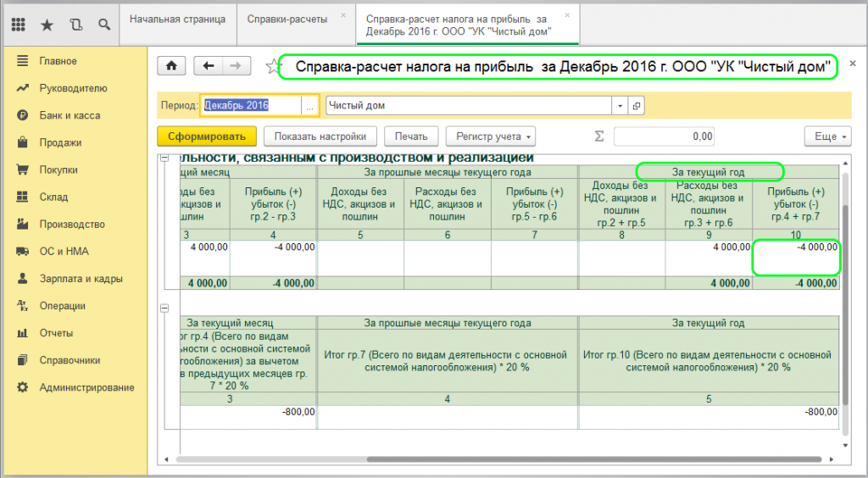Click the Зарплата и кадры person icon
868x478 pixels.
coord(22,278)
